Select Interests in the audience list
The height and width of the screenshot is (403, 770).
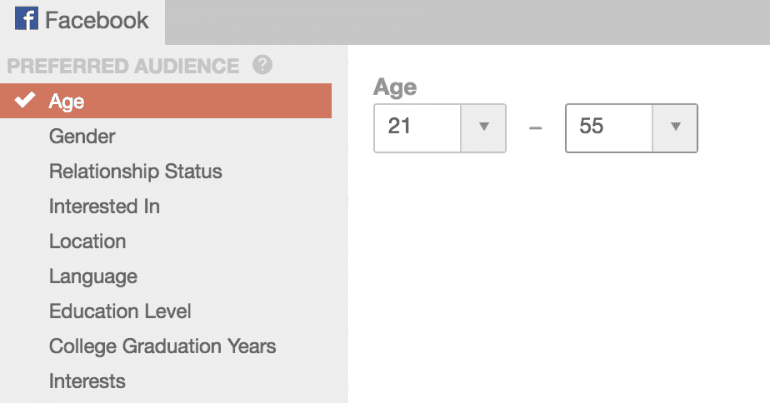point(87,381)
